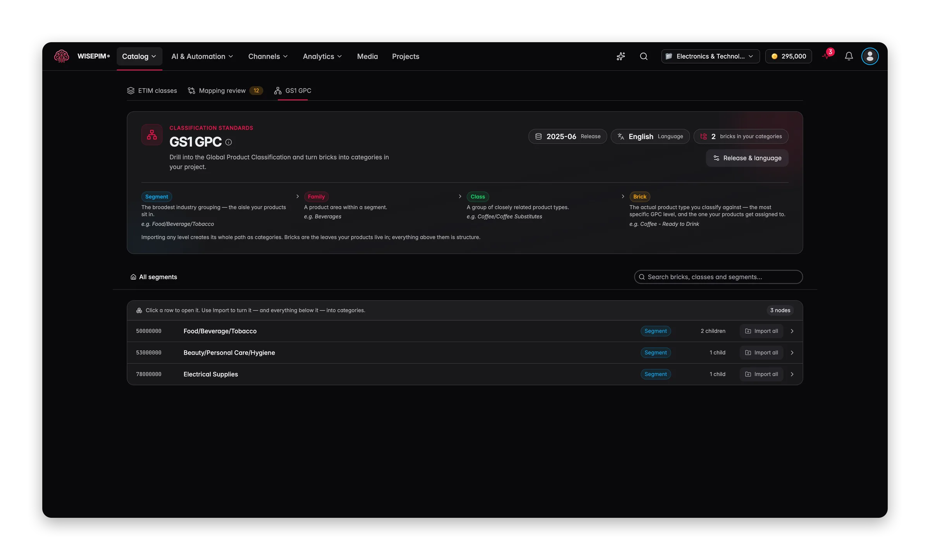Click the 12 badge on Mapping review
930x560 pixels.
pyautogui.click(x=256, y=91)
